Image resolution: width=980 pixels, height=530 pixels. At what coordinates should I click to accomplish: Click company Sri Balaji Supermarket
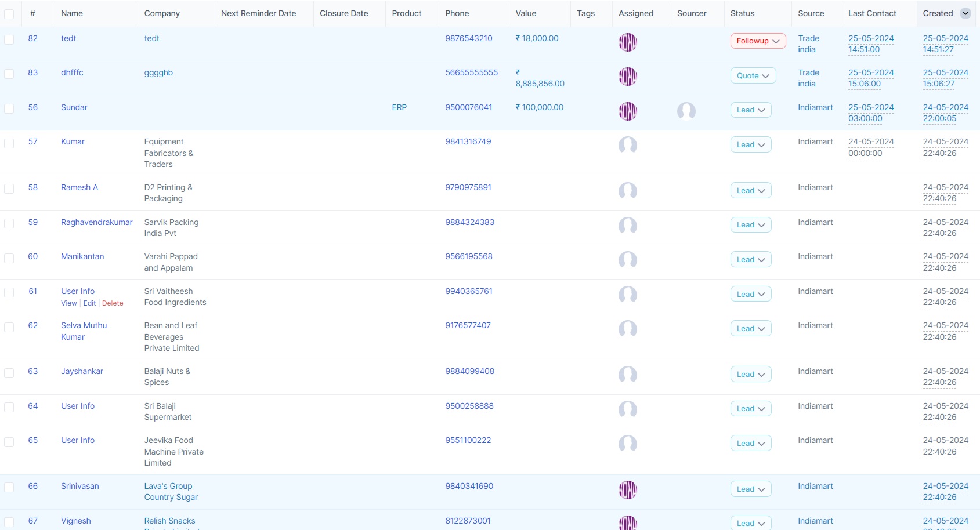pos(168,412)
